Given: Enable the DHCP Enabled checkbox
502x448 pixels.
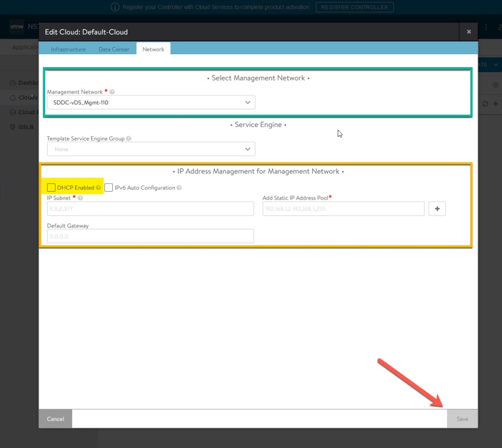Looking at the screenshot, I should pyautogui.click(x=51, y=188).
